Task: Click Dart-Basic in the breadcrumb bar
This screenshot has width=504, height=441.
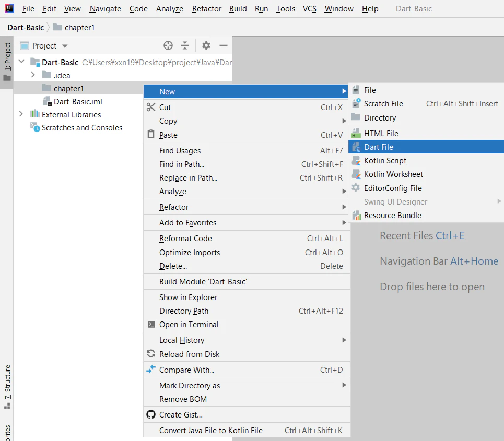Action: point(26,27)
